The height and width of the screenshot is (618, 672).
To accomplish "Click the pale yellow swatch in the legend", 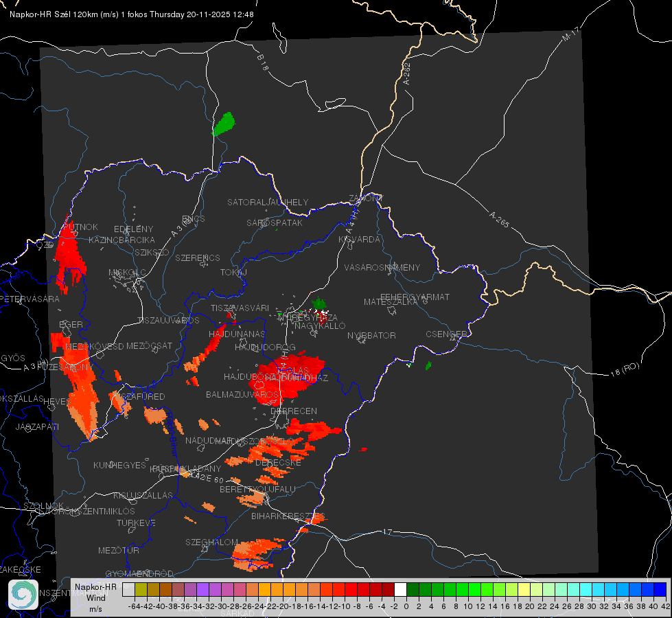I will coord(524,590).
